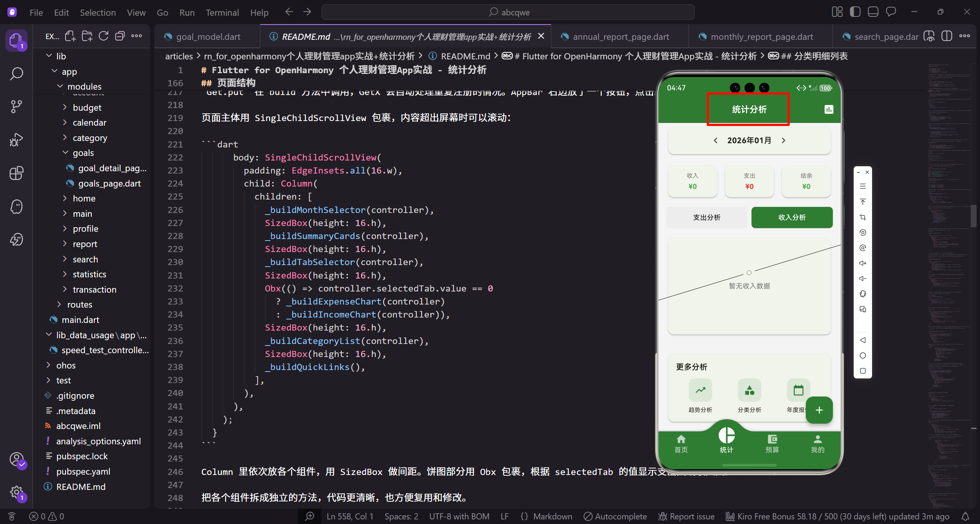Refresh the Explorer file tree
This screenshot has height=524, width=980.
pos(103,36)
